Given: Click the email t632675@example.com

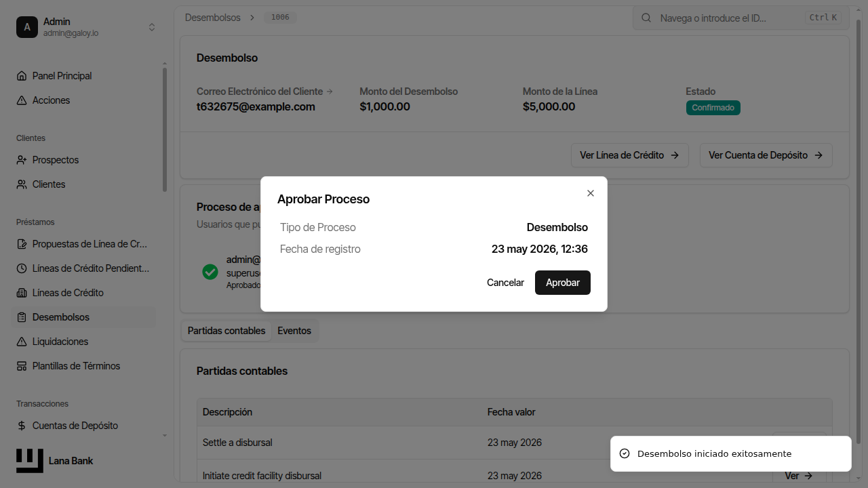Looking at the screenshot, I should click(256, 106).
